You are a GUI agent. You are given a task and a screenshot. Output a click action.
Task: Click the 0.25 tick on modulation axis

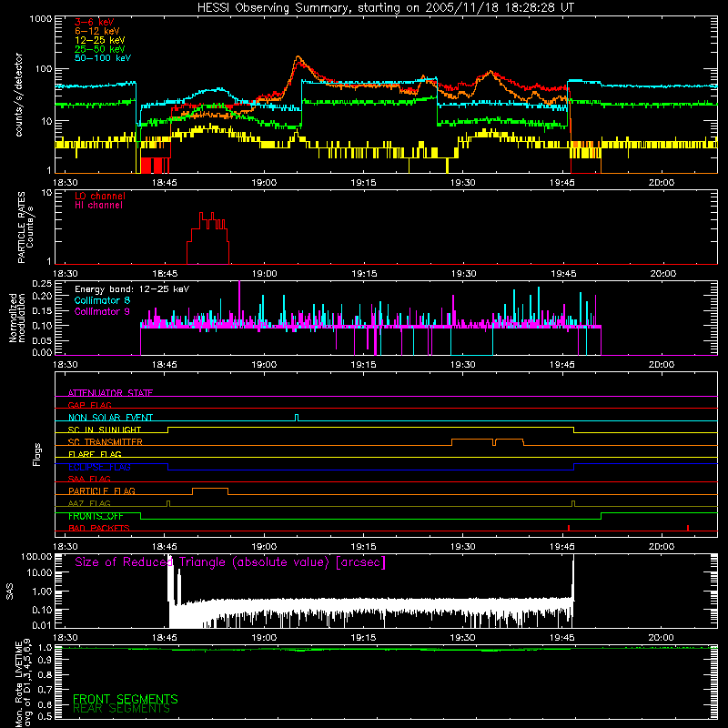[42, 284]
